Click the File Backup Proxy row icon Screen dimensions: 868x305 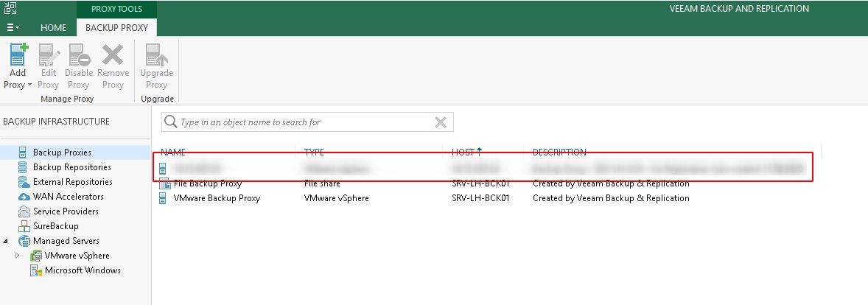(x=164, y=183)
